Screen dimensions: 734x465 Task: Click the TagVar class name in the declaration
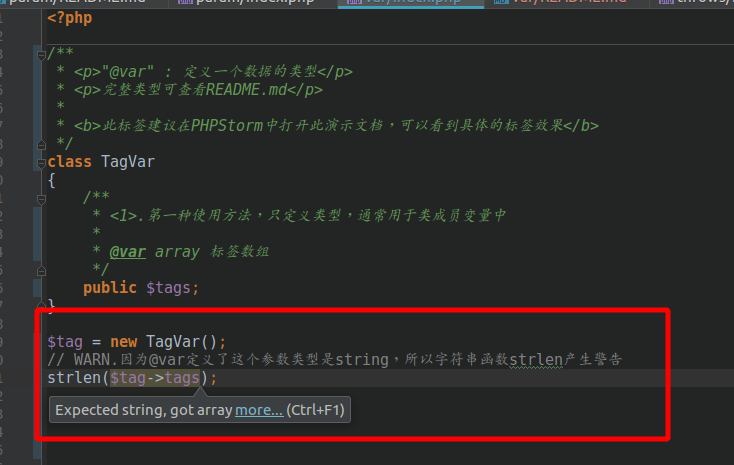pos(128,162)
